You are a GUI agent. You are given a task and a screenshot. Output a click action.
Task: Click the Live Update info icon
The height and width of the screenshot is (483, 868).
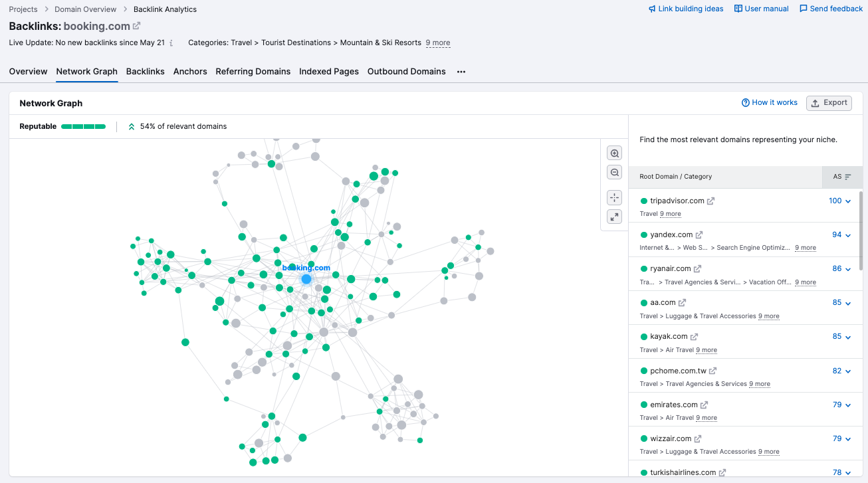[x=171, y=42]
